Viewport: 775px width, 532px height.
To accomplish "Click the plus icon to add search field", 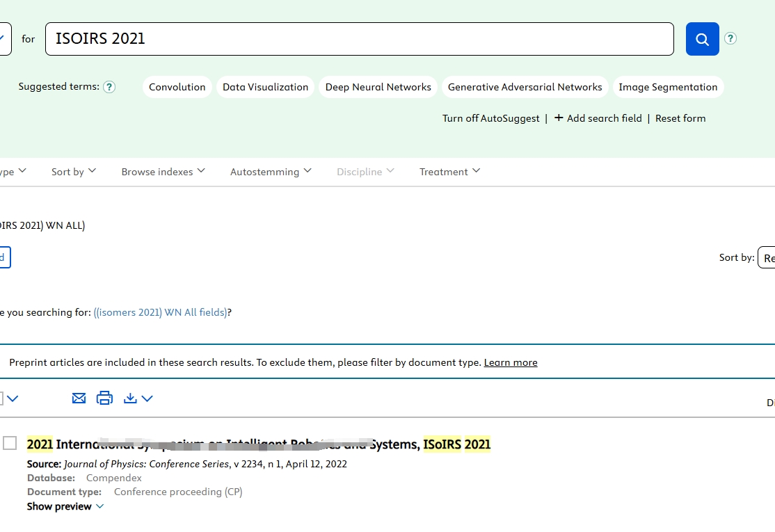I will point(559,118).
